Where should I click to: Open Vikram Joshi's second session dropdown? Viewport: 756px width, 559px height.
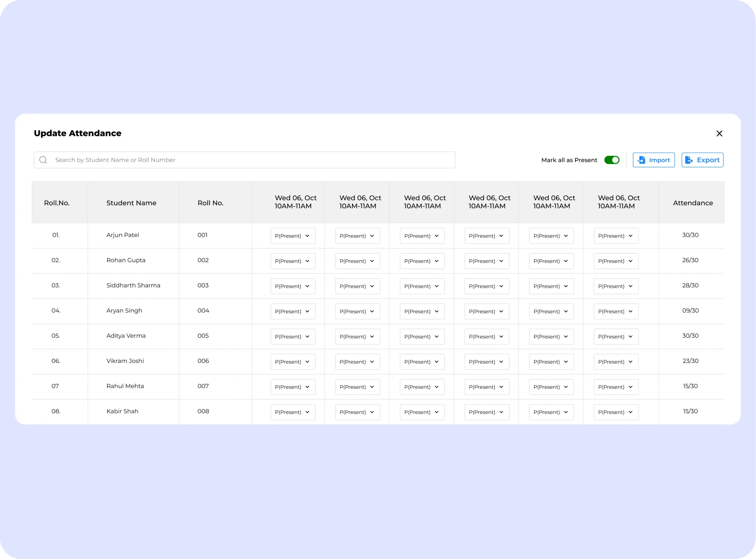click(357, 362)
